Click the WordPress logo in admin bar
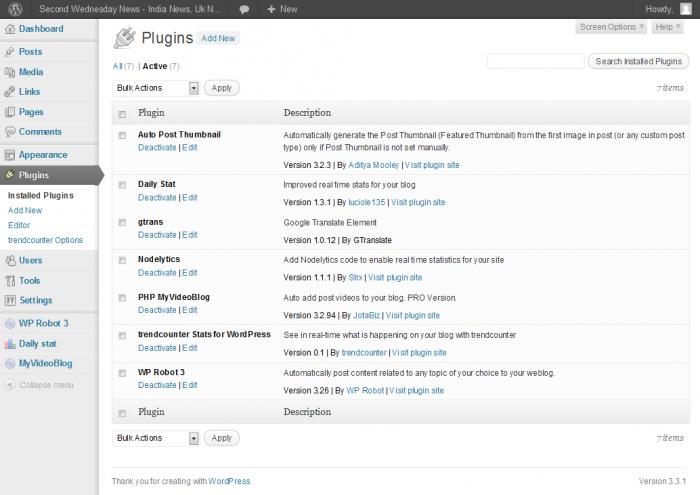 [x=15, y=9]
